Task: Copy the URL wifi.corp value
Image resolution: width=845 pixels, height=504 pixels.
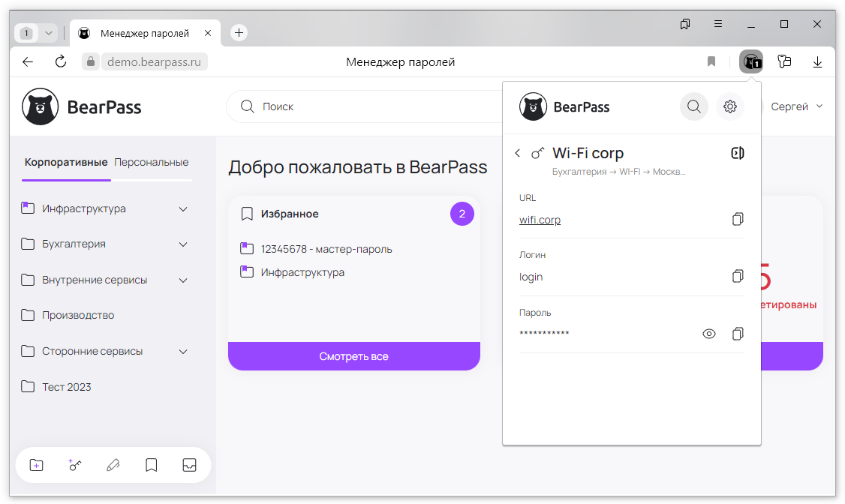Action: point(738,219)
